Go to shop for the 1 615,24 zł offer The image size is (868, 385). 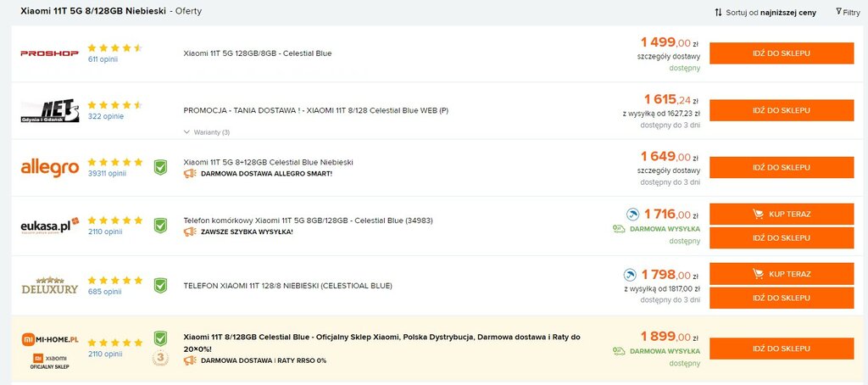click(x=782, y=110)
